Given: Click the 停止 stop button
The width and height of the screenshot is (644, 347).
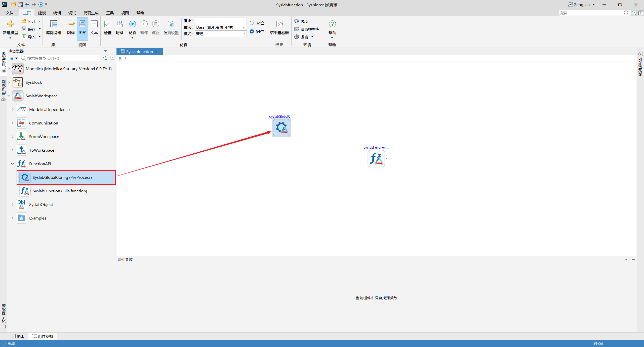Looking at the screenshot, I should click(156, 28).
